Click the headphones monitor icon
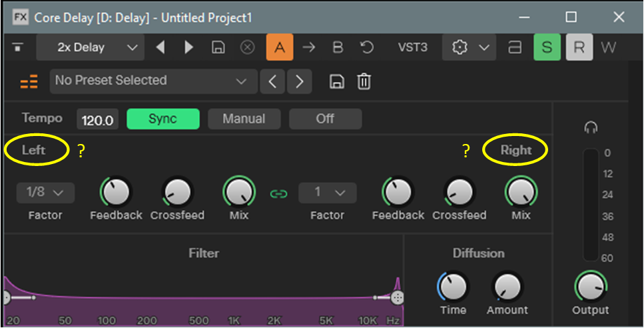644x328 pixels. pyautogui.click(x=590, y=127)
